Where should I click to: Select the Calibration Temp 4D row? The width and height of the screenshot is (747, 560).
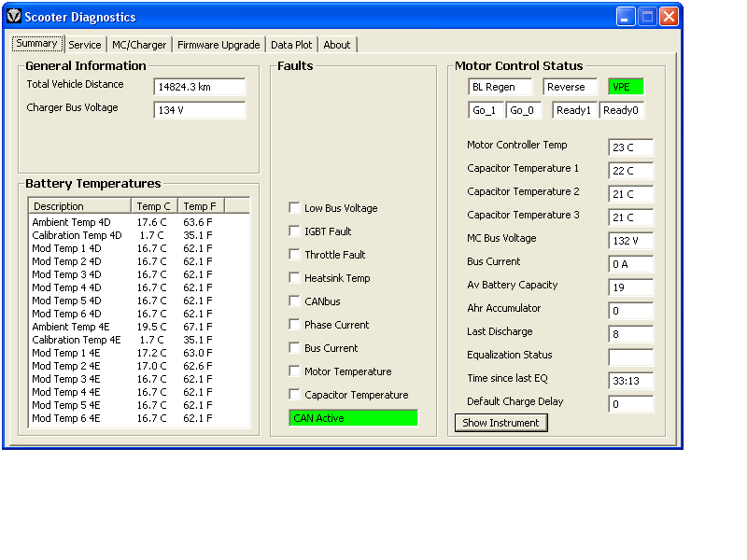click(139, 235)
